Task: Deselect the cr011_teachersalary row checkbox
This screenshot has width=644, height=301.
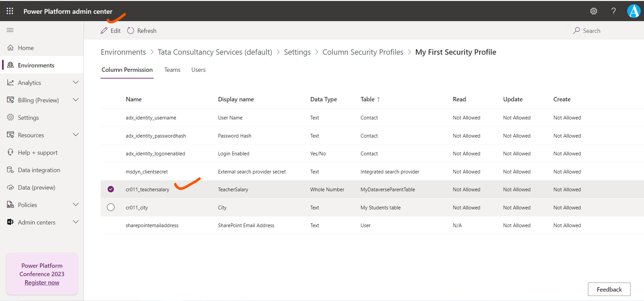Action: pyautogui.click(x=111, y=189)
